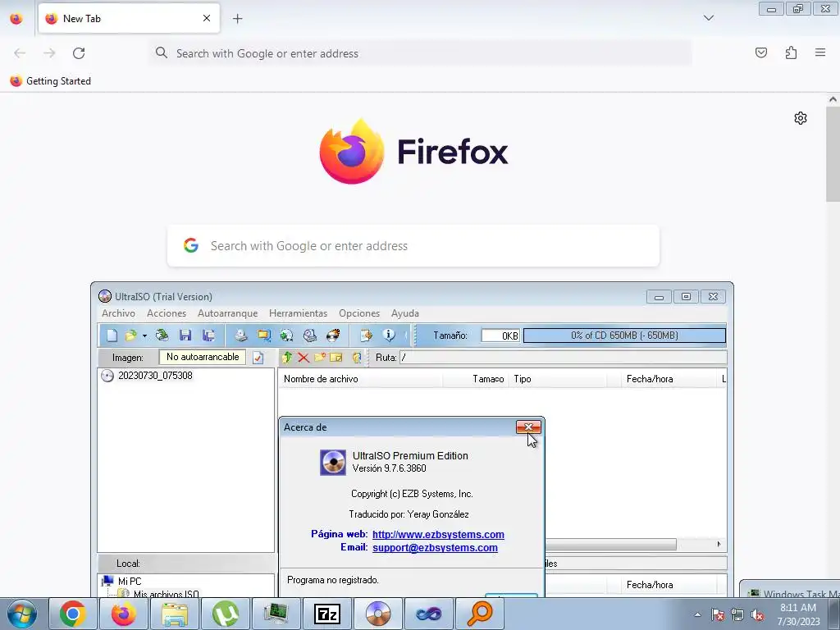
Task: Open uTorrent from the taskbar
Action: [x=225, y=614]
